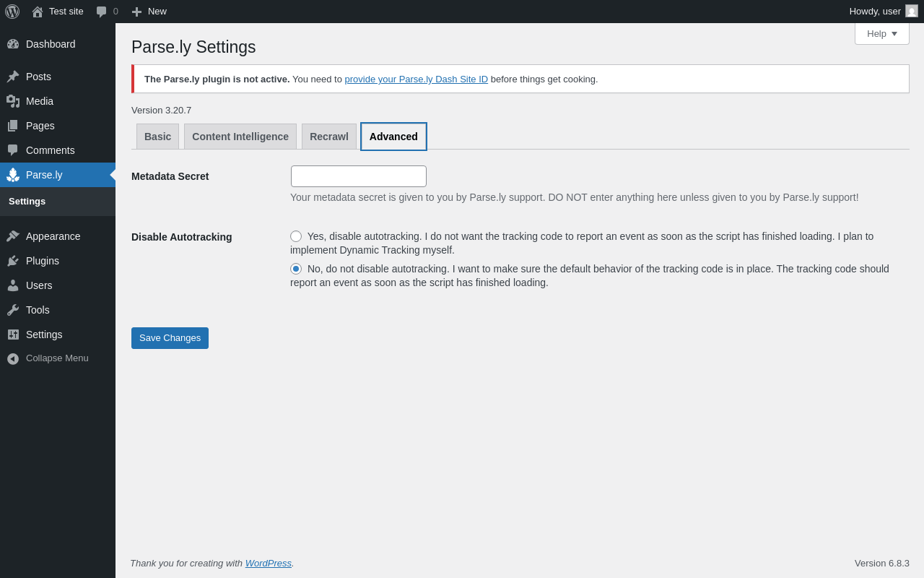924x578 pixels.
Task: Open the Tools wrench icon
Action: (13, 310)
